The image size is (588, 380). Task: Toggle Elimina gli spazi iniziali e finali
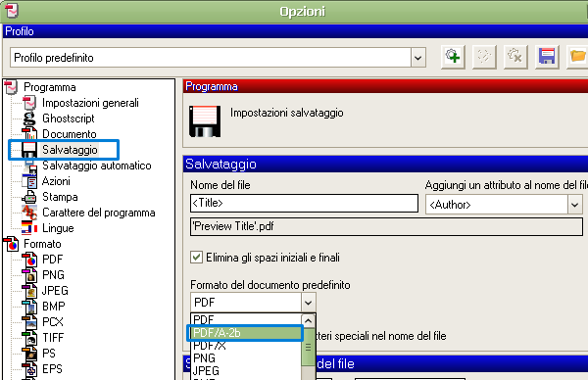click(x=197, y=258)
